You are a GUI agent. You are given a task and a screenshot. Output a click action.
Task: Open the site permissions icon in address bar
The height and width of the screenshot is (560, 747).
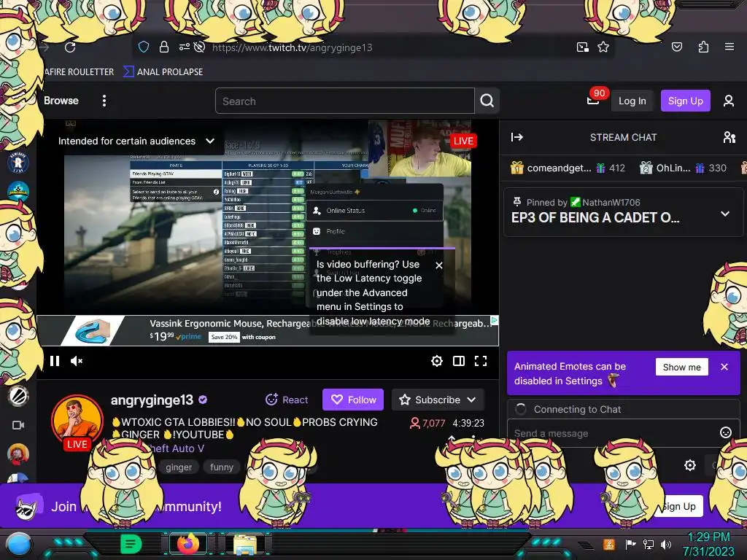click(184, 47)
